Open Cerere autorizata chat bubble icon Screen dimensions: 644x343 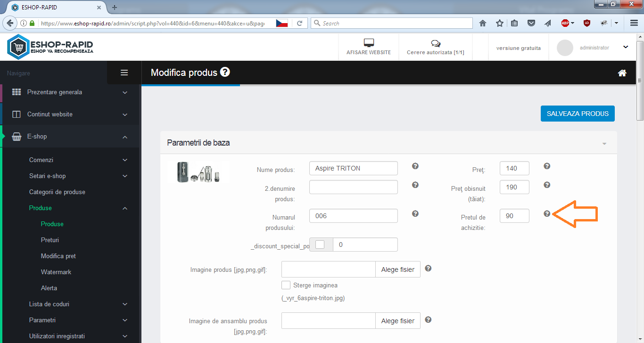pyautogui.click(x=436, y=43)
